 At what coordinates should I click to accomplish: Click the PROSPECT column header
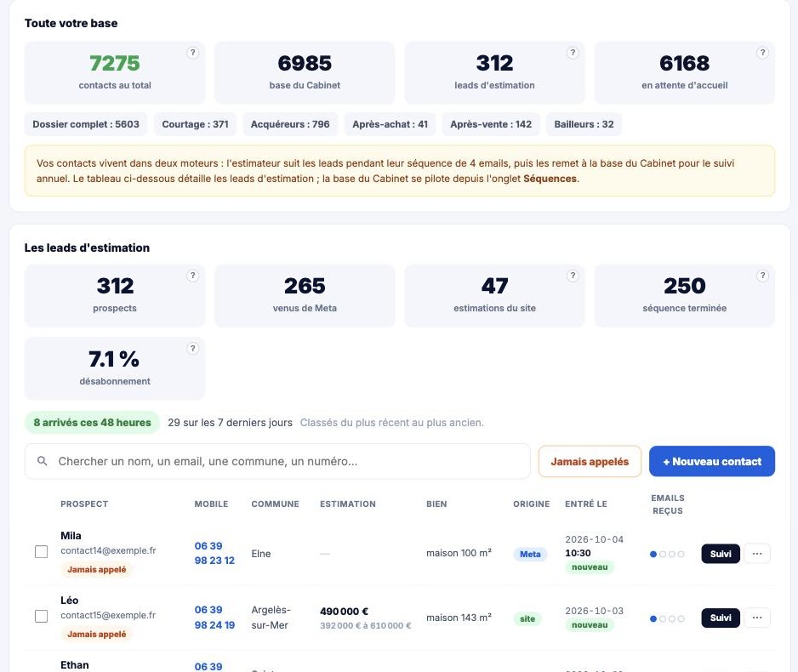click(x=84, y=504)
